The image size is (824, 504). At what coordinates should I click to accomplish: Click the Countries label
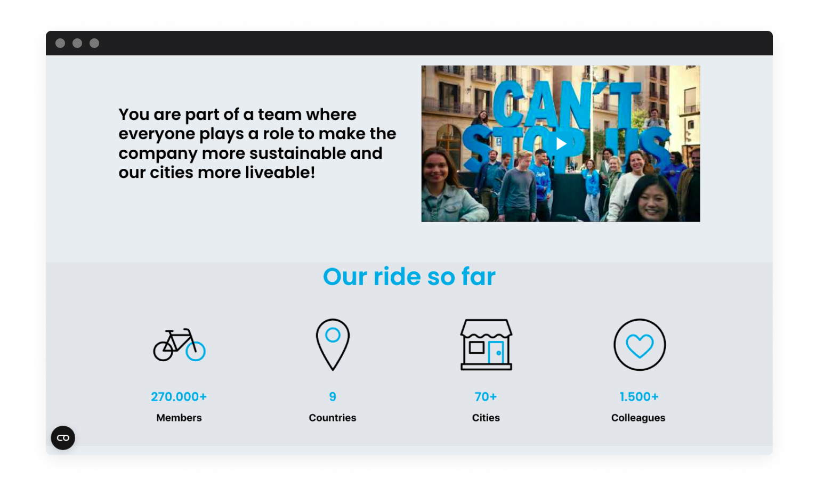pos(333,418)
